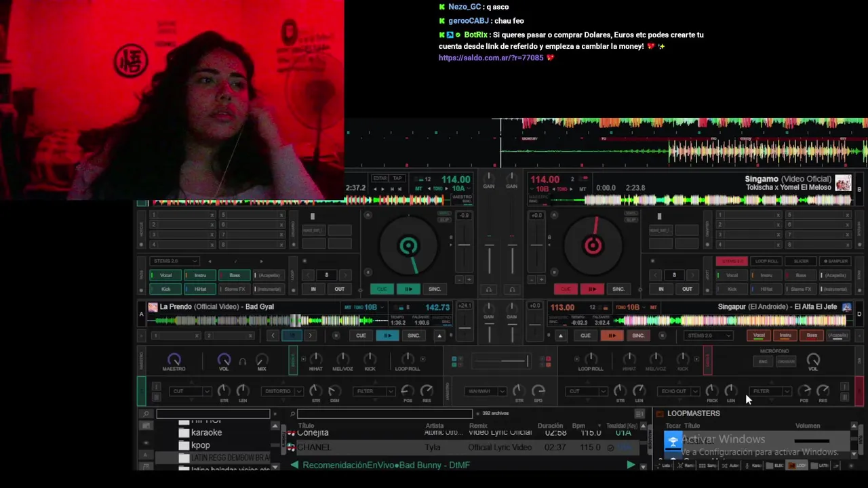Increase pitch with plus on deck A
Viewport: 868px width, 488px height.
pyautogui.click(x=469, y=279)
